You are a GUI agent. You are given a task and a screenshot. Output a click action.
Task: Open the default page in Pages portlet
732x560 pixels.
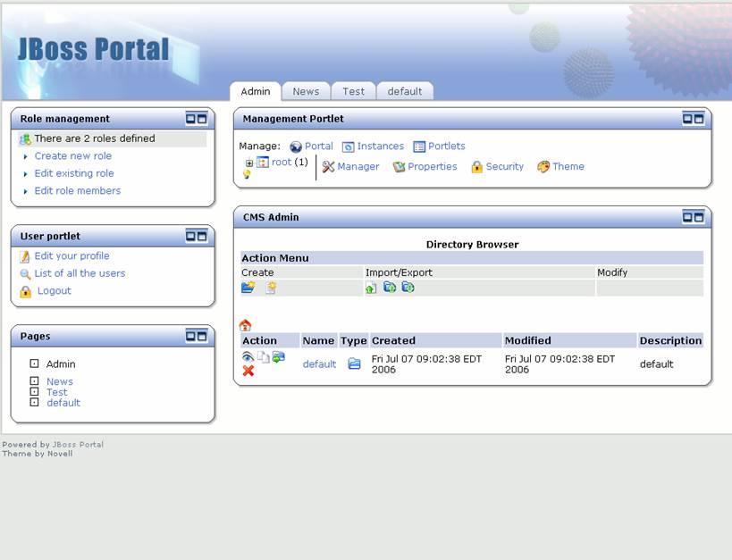63,403
